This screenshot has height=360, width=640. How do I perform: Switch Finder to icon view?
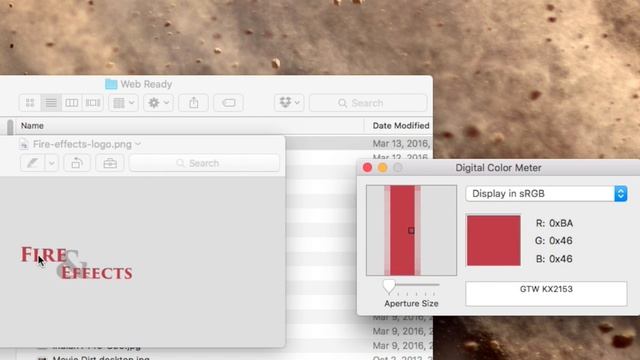pos(30,103)
